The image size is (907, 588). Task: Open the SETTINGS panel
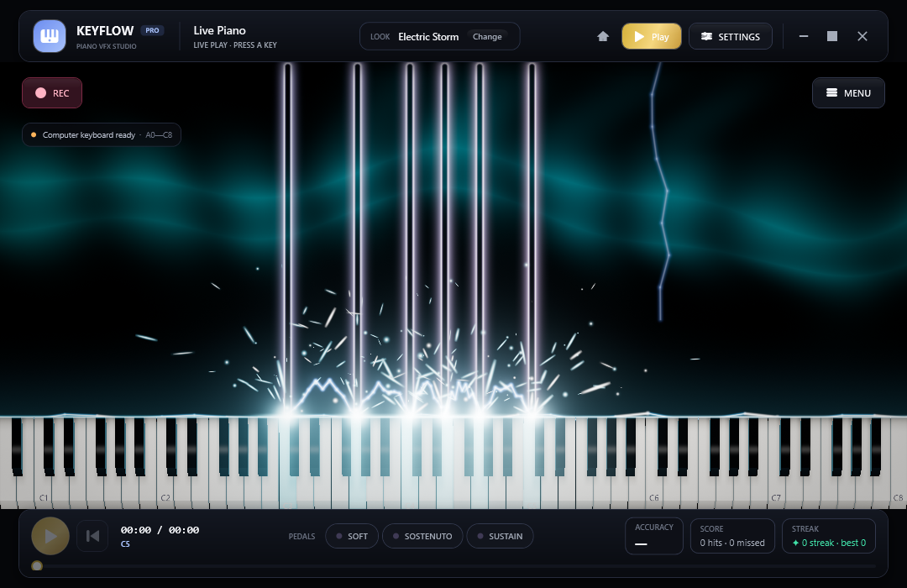(x=730, y=36)
